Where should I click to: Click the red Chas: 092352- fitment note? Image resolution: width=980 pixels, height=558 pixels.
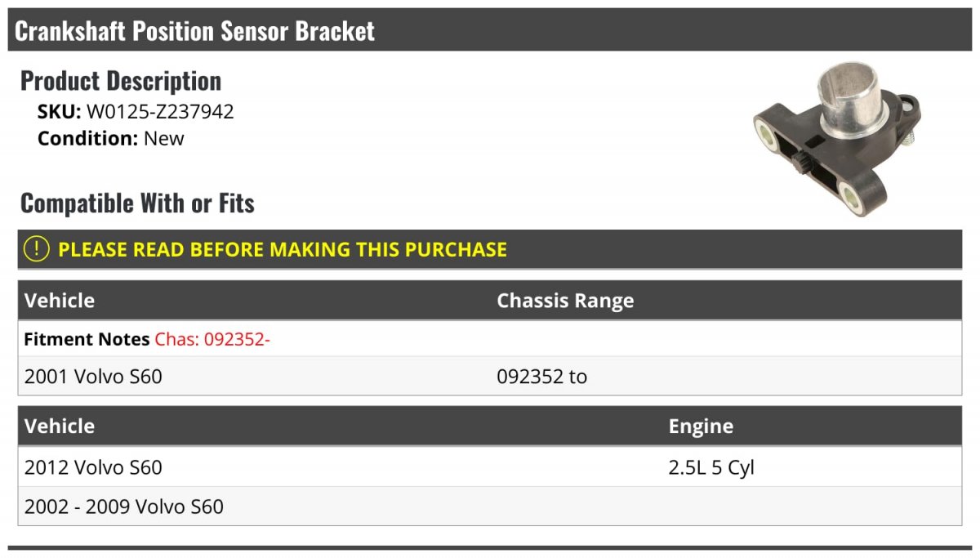tap(212, 339)
